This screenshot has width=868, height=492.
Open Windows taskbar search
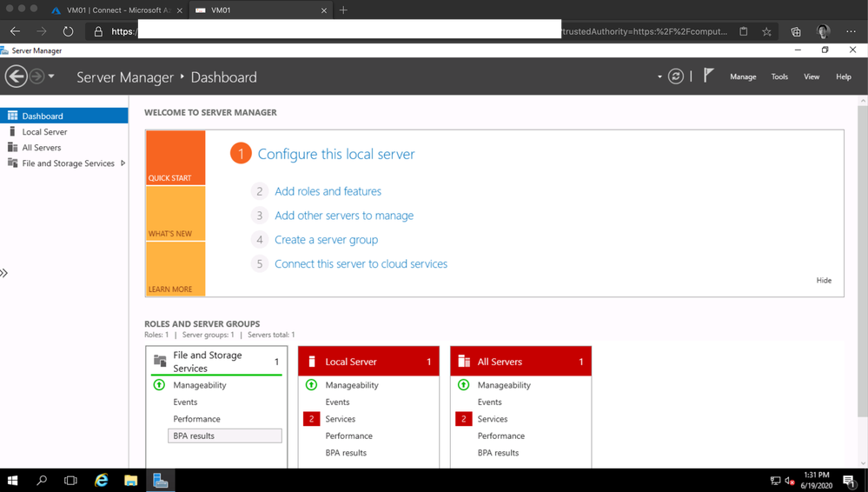42,481
